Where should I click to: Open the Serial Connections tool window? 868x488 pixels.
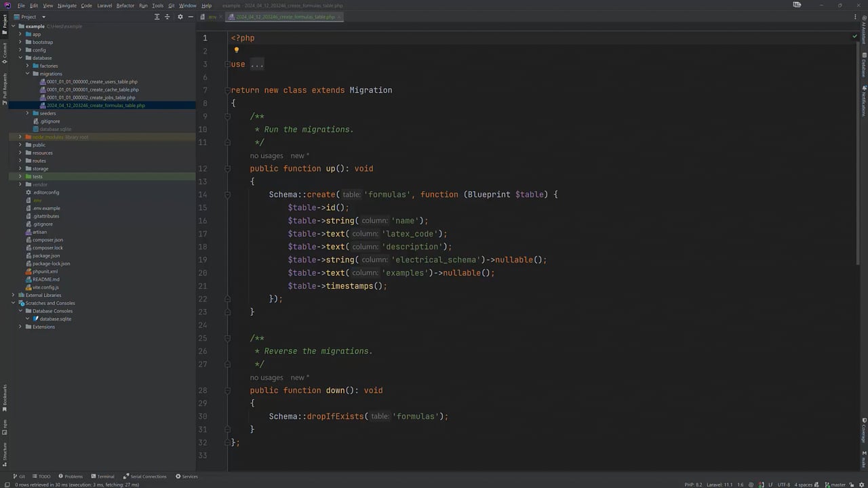[144, 476]
